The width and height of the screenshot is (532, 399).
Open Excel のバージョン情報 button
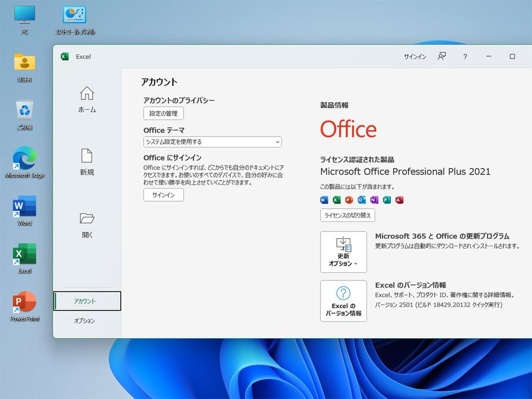tap(343, 301)
